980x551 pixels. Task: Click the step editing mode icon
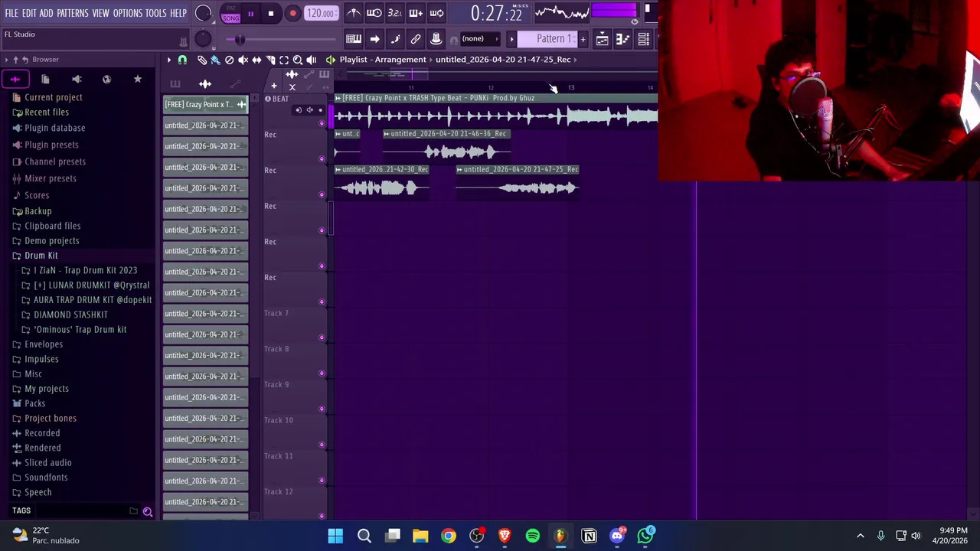pyautogui.click(x=395, y=39)
